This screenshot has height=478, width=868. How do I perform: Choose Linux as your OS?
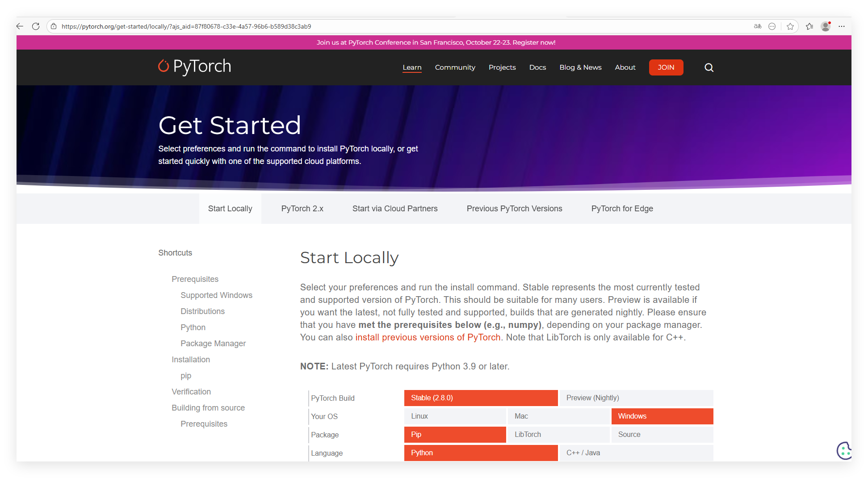(x=455, y=416)
